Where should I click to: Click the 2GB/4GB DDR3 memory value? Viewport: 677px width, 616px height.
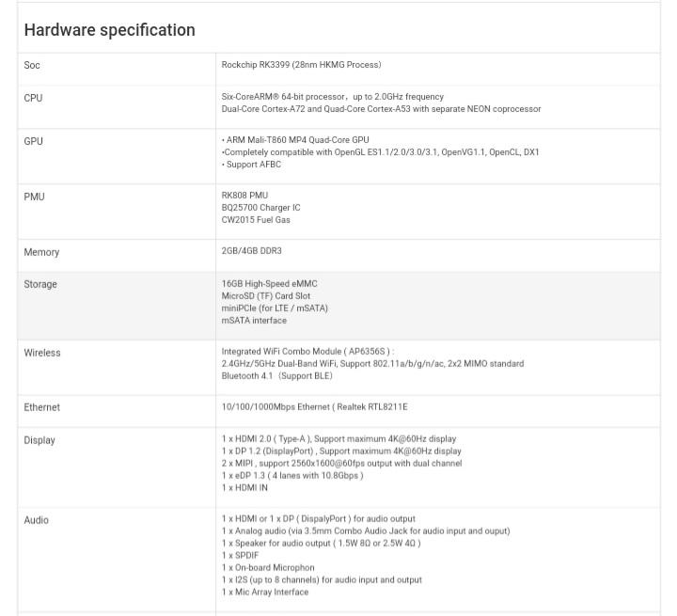(251, 251)
